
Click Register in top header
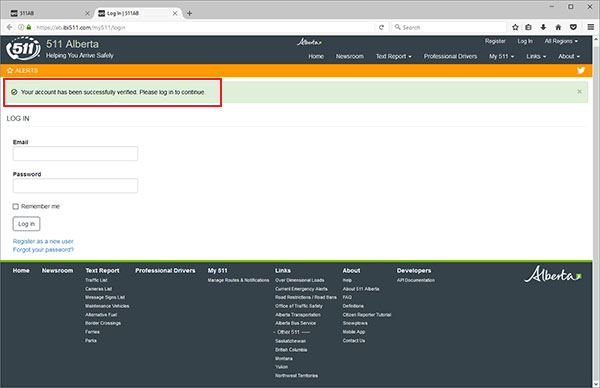click(x=495, y=41)
